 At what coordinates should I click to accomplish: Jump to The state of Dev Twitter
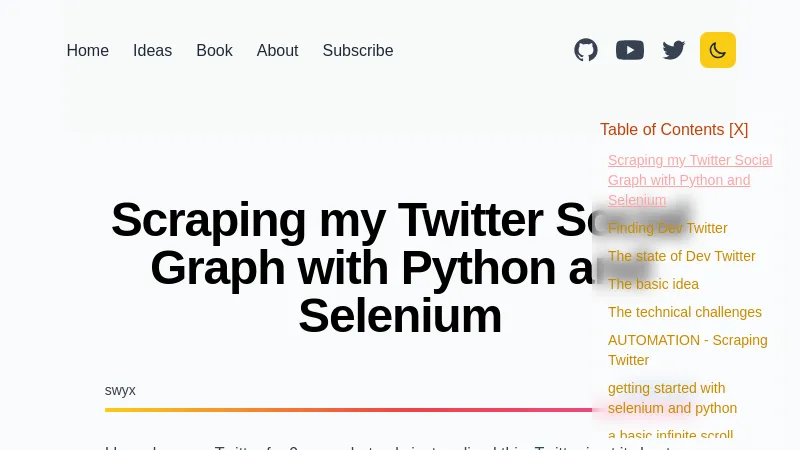682,256
